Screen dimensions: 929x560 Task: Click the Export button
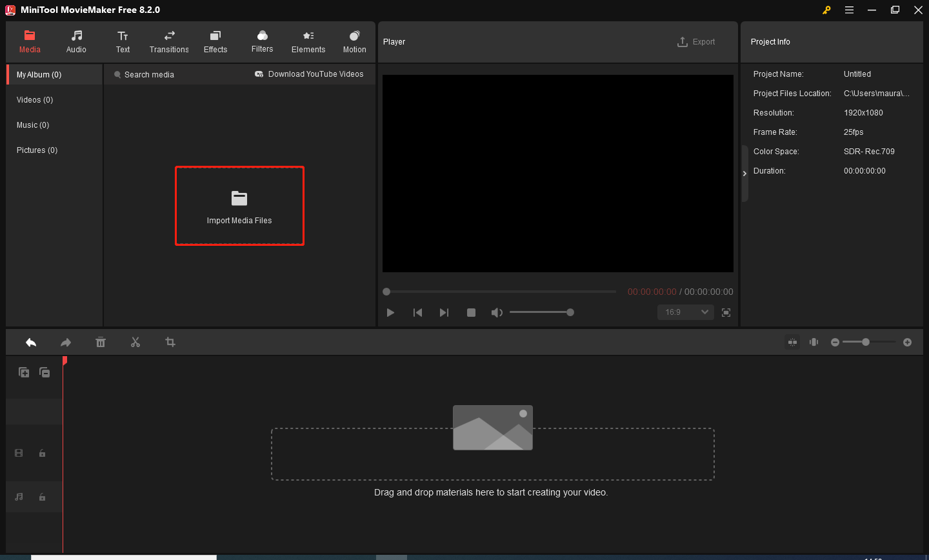[696, 42]
